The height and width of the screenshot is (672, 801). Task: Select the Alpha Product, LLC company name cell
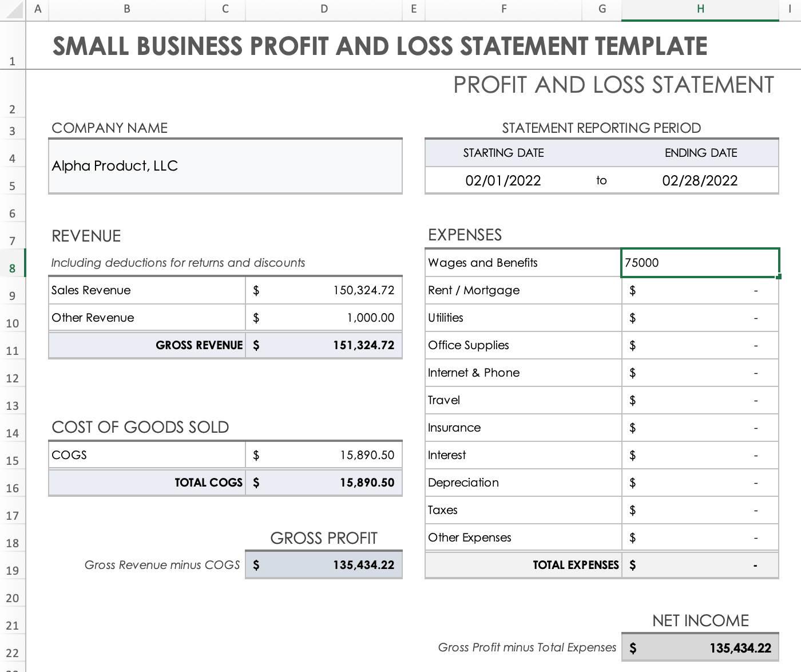225,166
